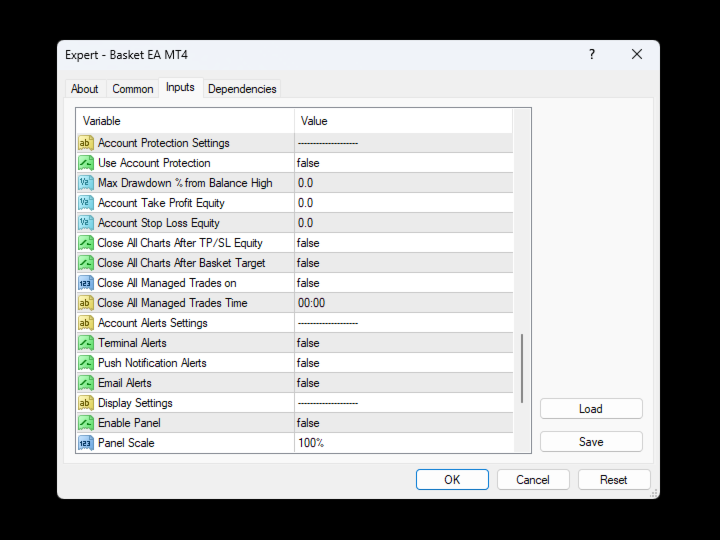Click the string icon beside Display Settings
The image size is (720, 540).
(85, 403)
